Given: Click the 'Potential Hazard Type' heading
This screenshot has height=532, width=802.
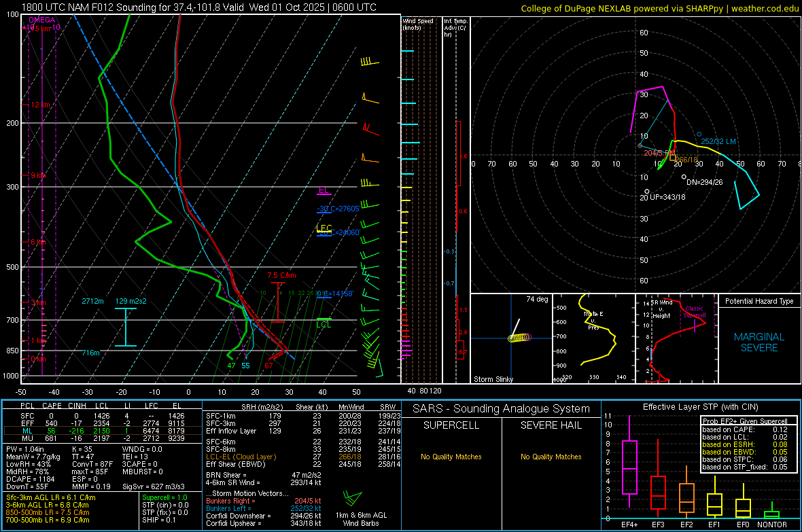Looking at the screenshot, I should [x=759, y=301].
